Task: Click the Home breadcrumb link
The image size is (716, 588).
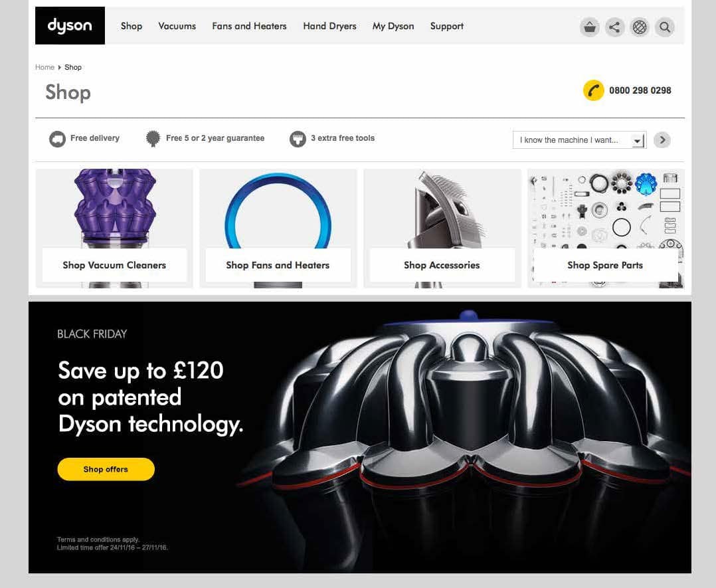Action: (x=45, y=67)
